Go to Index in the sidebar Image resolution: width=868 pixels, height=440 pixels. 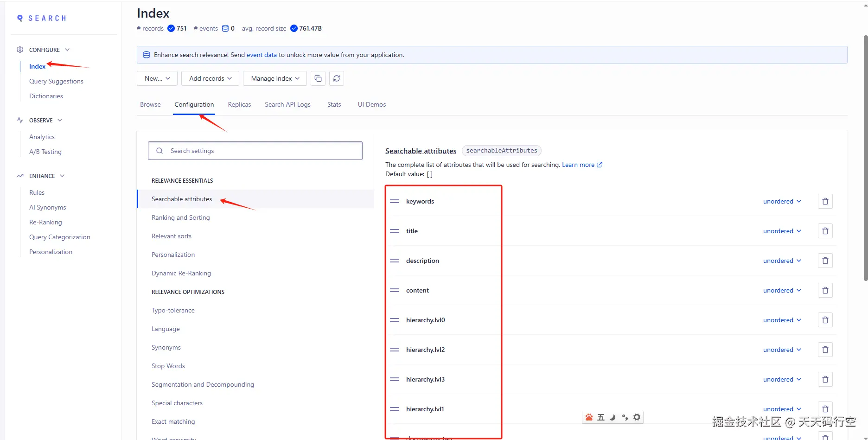37,66
